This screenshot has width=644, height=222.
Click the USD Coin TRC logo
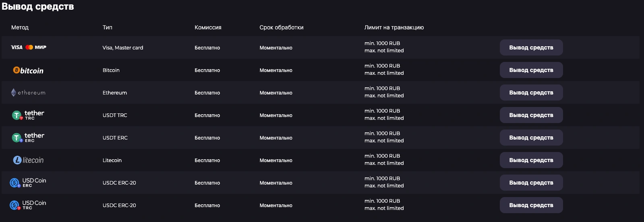[x=28, y=206]
